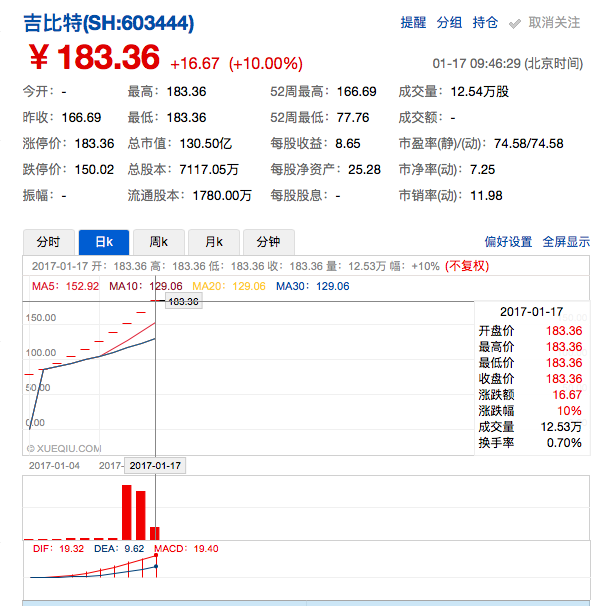Click the 总股本 7117.05万 value
Viewport: 600px width, 606px height.
[209, 169]
